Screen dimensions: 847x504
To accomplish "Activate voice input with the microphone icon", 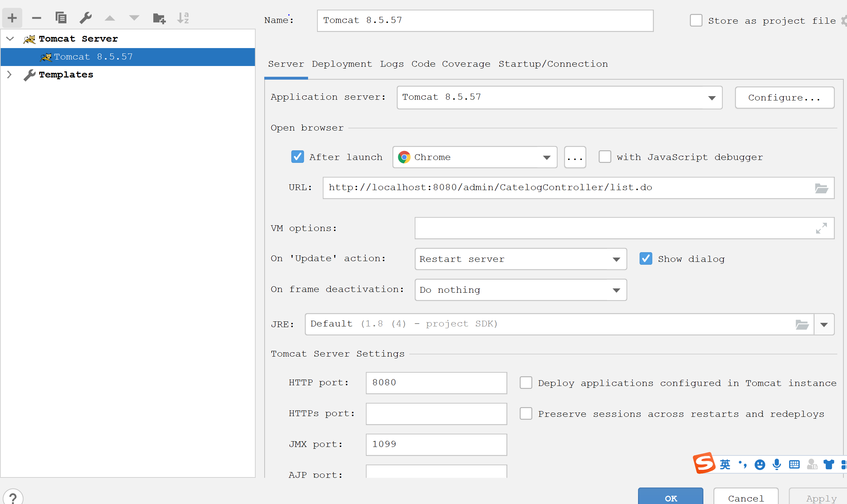I will coord(777,465).
